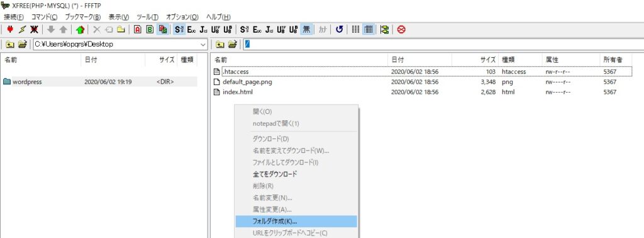
Task: Select the wordpress folder in local pane
Action: [27, 82]
